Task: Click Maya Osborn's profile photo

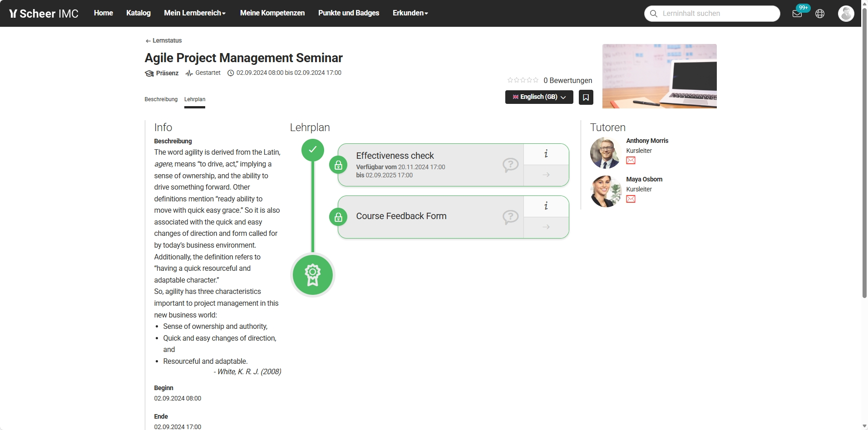Action: [x=606, y=191]
